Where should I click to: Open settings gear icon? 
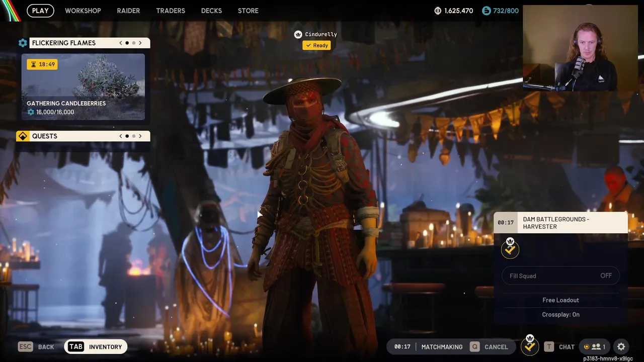pyautogui.click(x=621, y=347)
